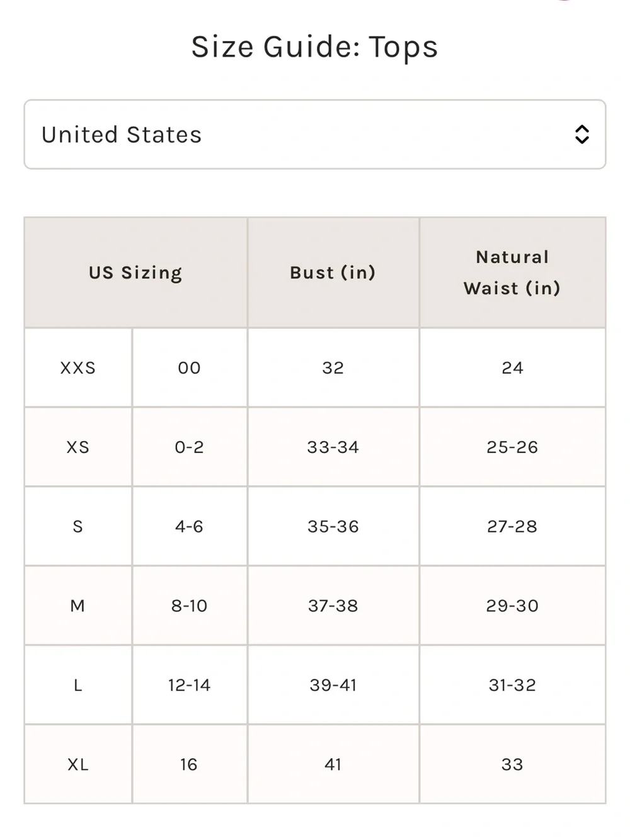
Task: Click the 39-41 bust measurement
Action: point(333,686)
